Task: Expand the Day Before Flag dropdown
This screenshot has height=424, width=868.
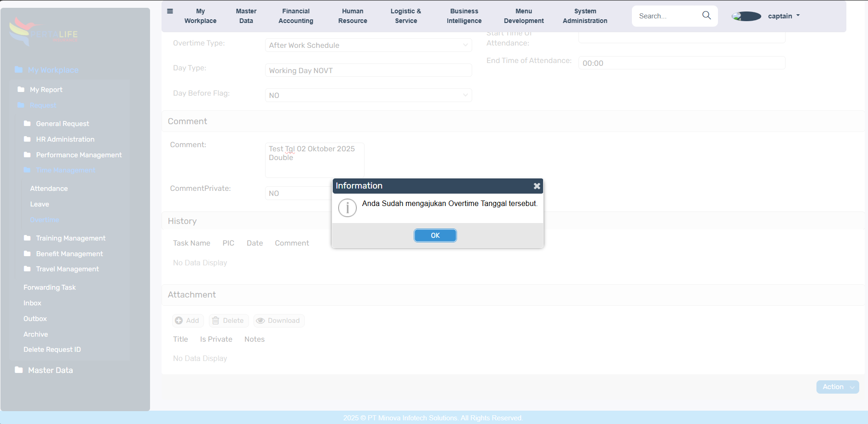Action: pos(368,95)
